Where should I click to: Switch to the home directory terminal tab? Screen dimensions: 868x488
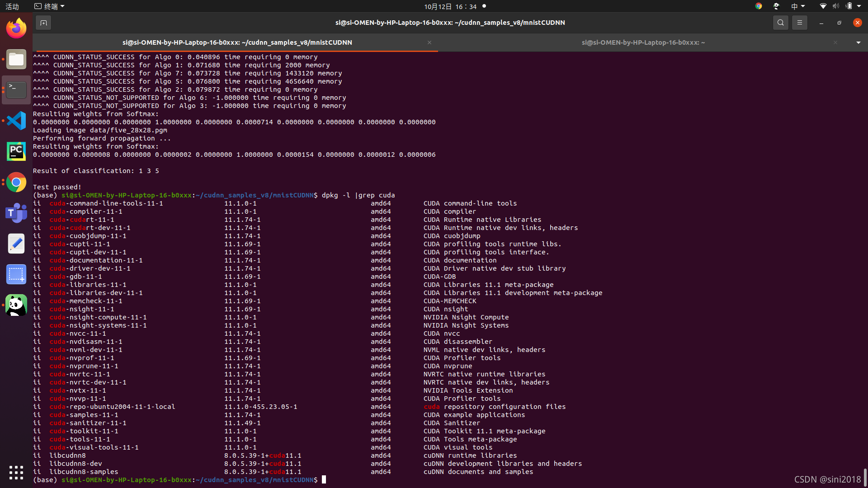pos(643,42)
